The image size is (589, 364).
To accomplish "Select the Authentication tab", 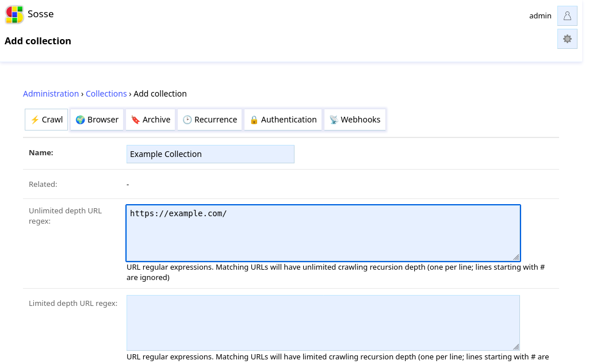I will pos(283,120).
